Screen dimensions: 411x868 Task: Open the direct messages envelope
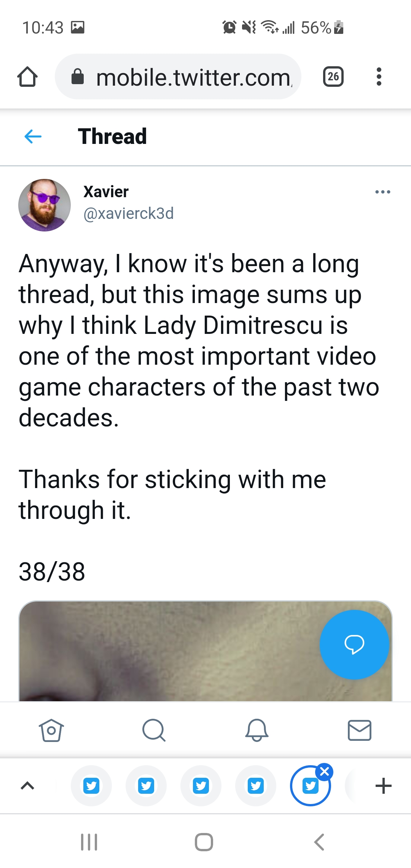360,730
